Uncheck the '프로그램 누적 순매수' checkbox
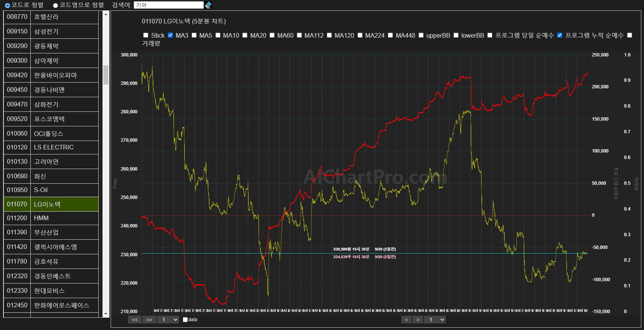Image resolution: width=644 pixels, height=330 pixels. point(560,35)
